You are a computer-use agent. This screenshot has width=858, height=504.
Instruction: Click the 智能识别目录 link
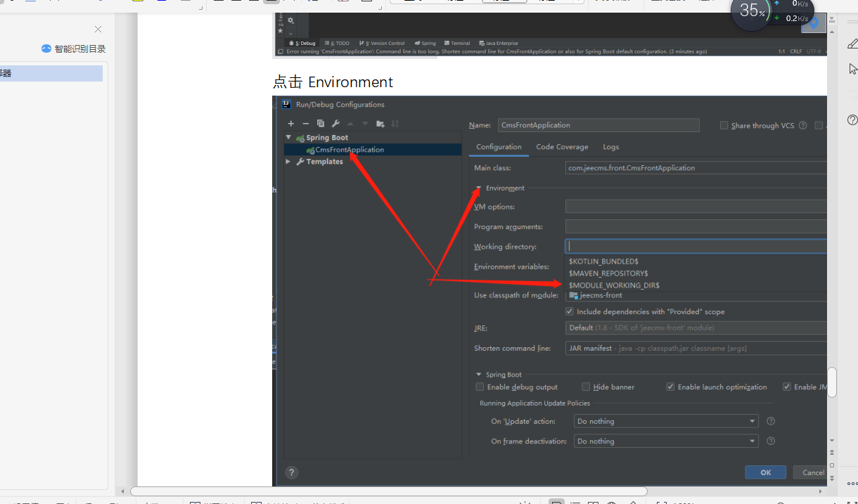(x=74, y=49)
